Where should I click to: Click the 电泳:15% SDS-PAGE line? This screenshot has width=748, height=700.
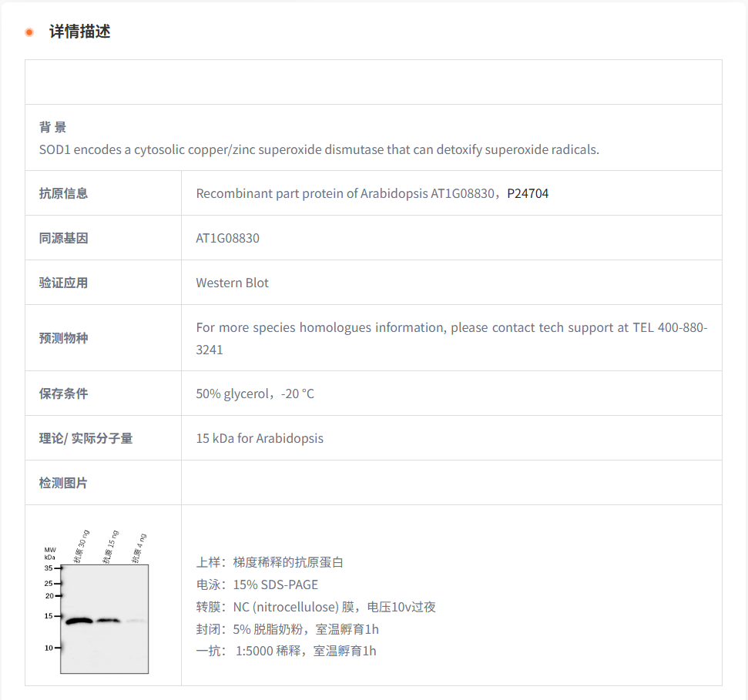pyautogui.click(x=257, y=584)
